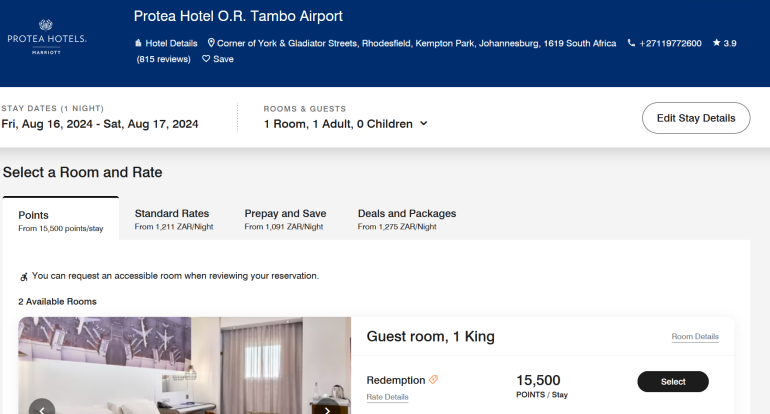Click the Hotel Details building icon
Screen dimensions: 770x414
138,44
